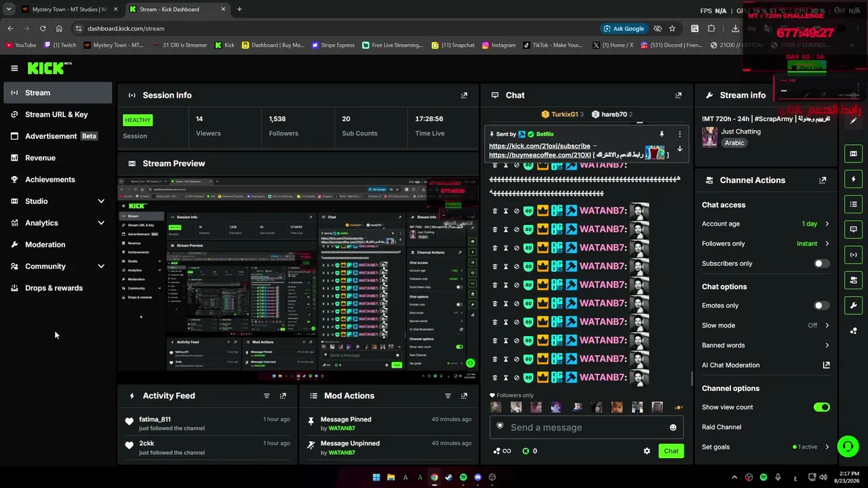Open the wrench panel in right rail
Viewport: 868px width, 488px height.
coord(853,306)
